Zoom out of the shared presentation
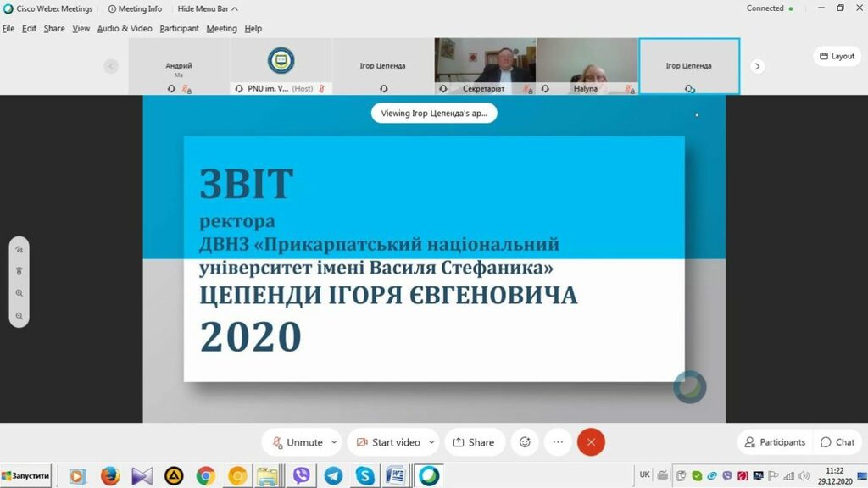This screenshot has height=488, width=868. (x=19, y=316)
